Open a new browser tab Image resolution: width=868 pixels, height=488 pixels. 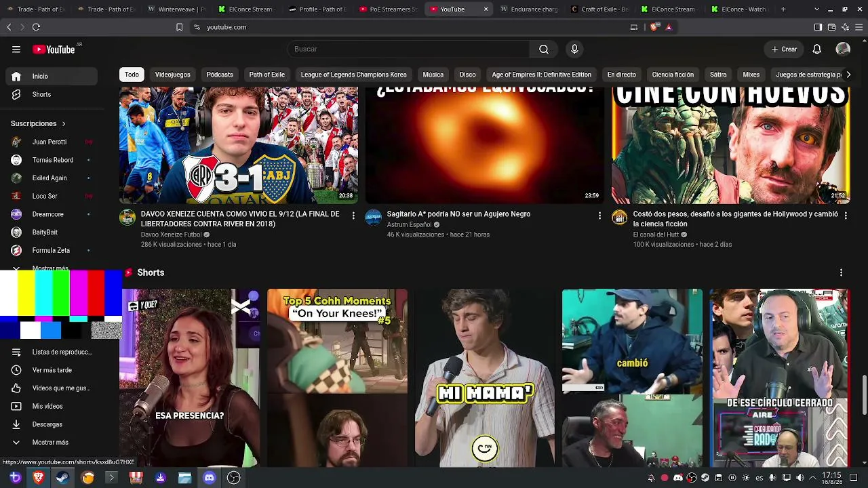pos(783,9)
